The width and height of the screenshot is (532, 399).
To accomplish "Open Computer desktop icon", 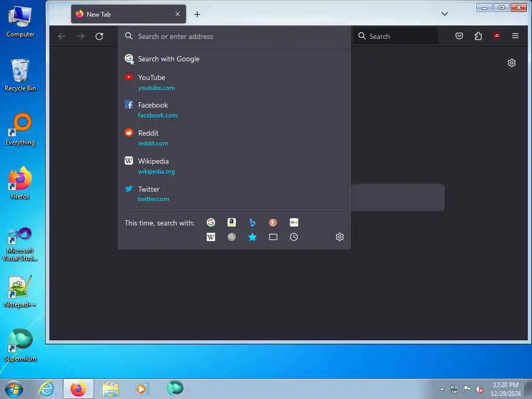I will pos(20,21).
